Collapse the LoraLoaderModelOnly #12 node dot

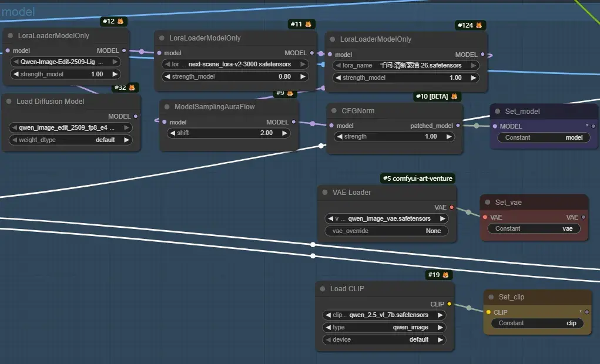pos(11,36)
